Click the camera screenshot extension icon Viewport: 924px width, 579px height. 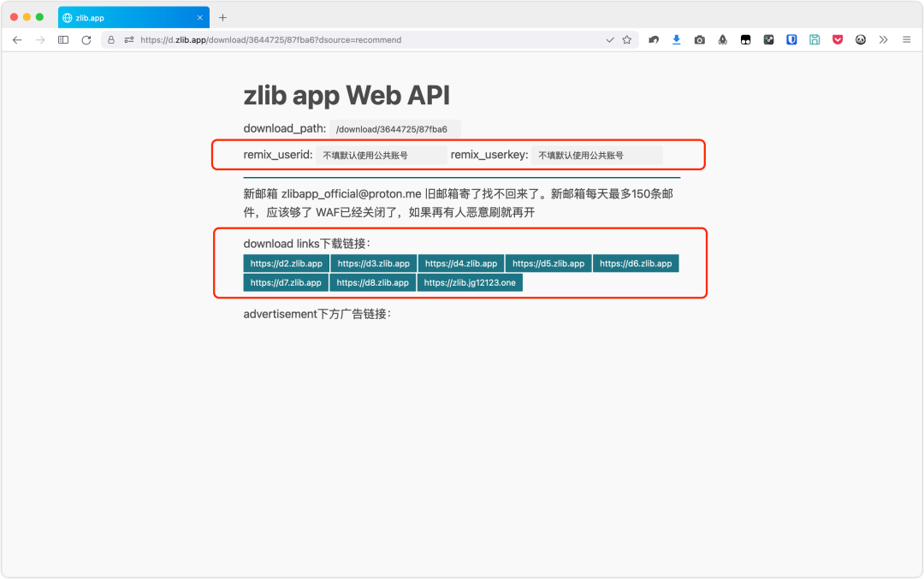click(700, 40)
